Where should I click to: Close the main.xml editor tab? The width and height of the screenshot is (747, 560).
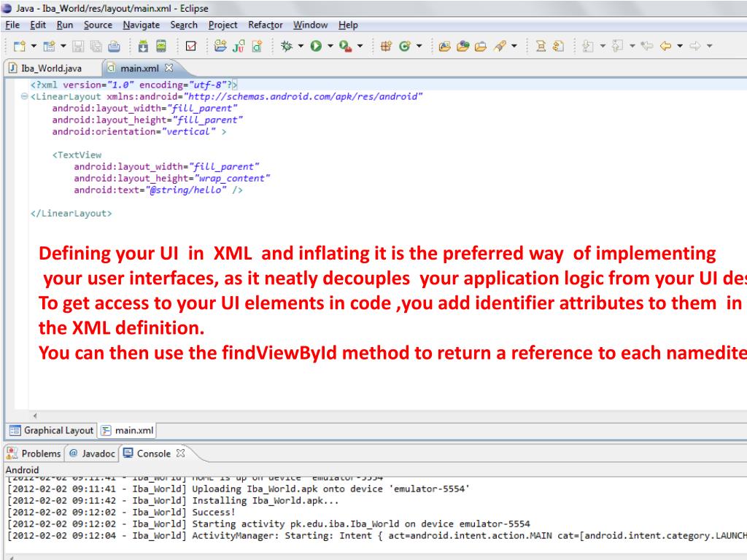point(169,68)
